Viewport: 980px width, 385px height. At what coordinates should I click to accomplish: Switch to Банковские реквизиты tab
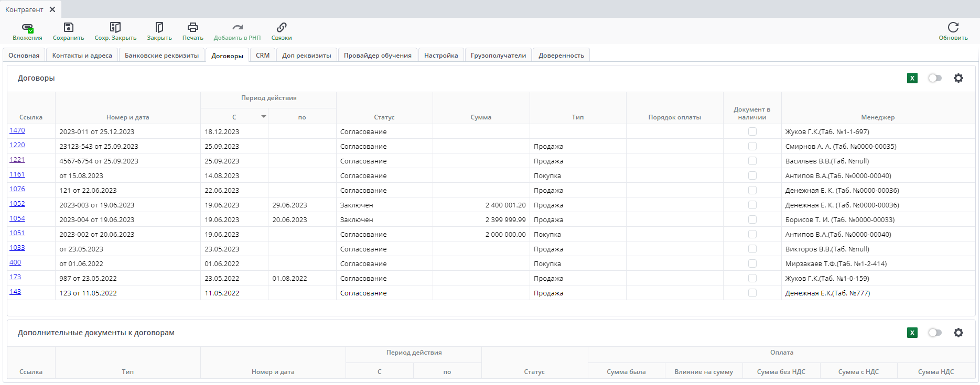[161, 56]
